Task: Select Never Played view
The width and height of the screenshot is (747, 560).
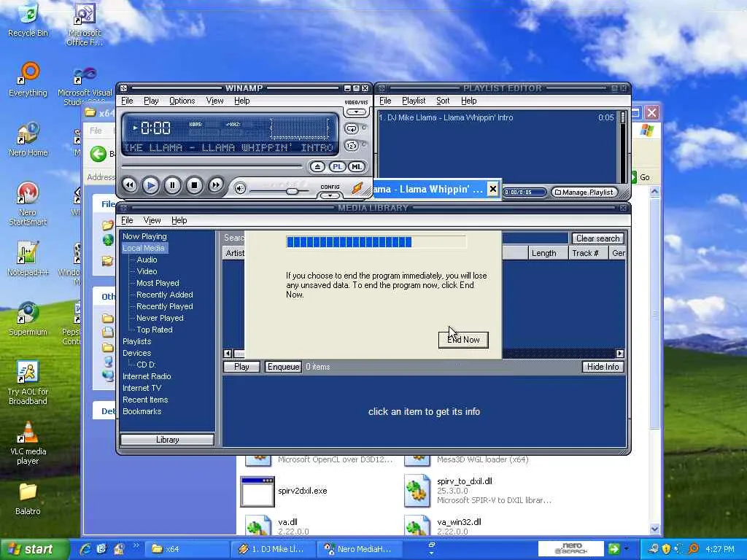Action: (160, 318)
